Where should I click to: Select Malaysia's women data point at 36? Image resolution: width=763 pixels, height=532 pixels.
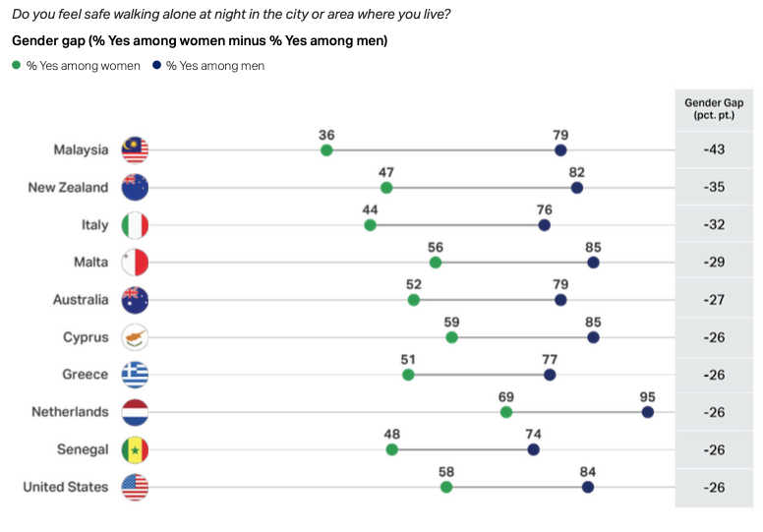326,150
